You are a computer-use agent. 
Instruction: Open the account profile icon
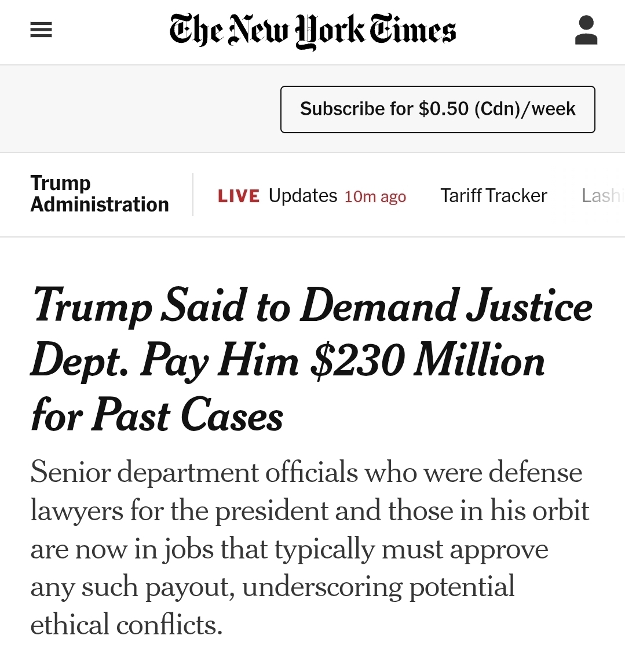(586, 31)
